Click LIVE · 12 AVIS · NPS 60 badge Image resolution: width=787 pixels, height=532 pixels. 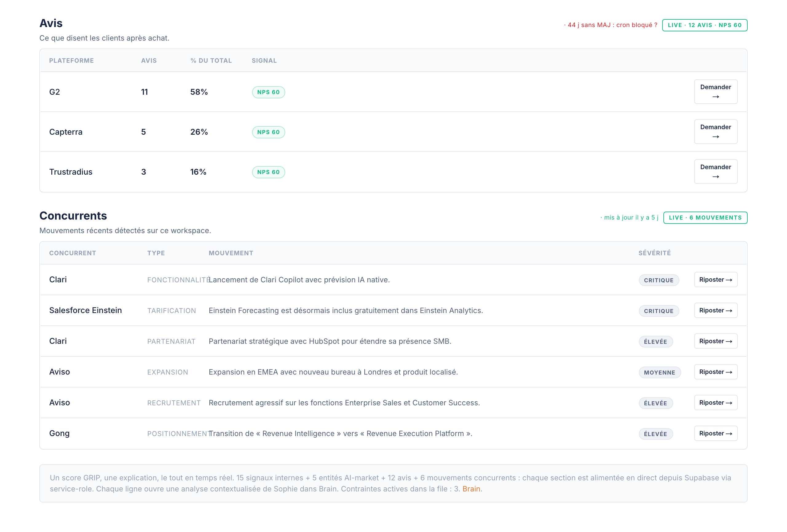coord(704,25)
